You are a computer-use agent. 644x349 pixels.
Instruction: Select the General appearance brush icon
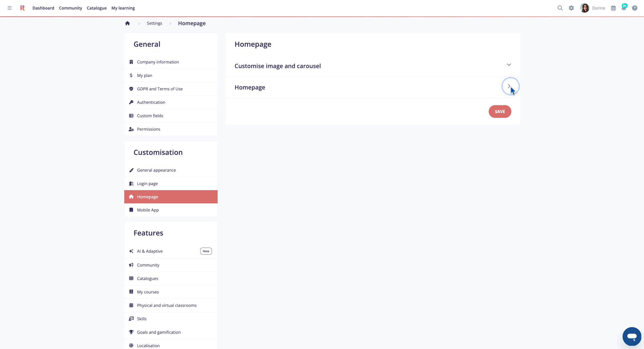click(x=131, y=170)
